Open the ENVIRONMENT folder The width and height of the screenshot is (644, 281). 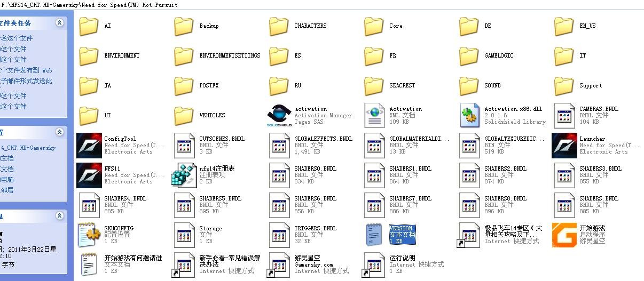89,56
